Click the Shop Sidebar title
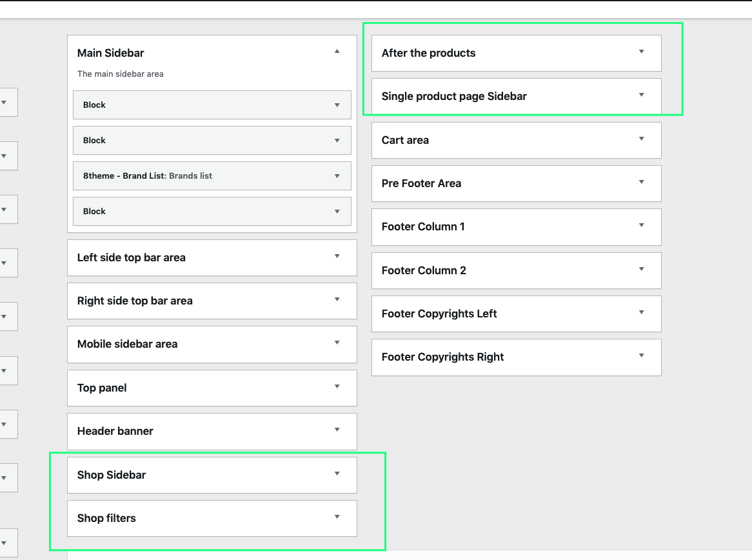Screen dimensions: 752x560 [112, 475]
